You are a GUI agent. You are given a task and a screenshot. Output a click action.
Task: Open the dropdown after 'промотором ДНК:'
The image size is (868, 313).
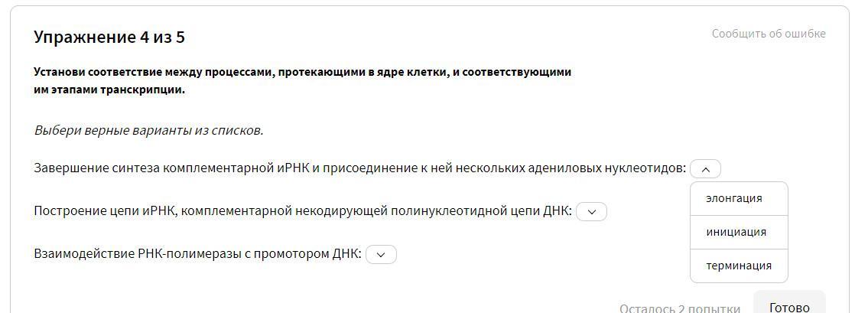point(381,255)
